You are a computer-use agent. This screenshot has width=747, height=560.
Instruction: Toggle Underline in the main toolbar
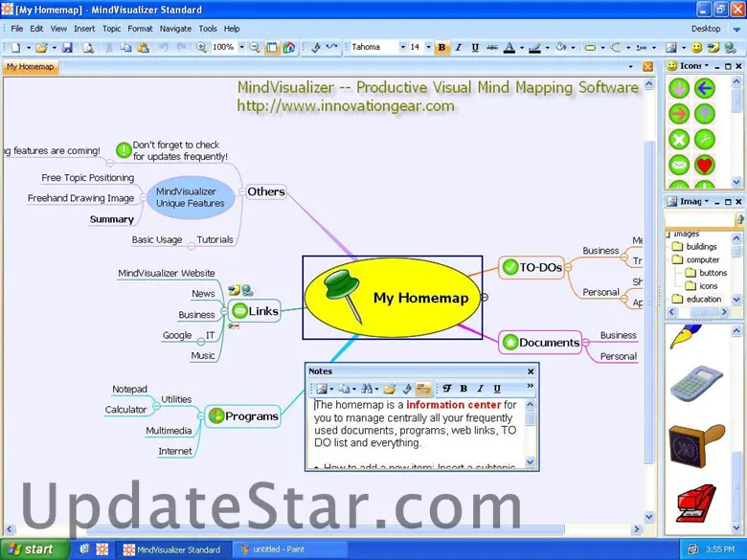click(x=475, y=47)
